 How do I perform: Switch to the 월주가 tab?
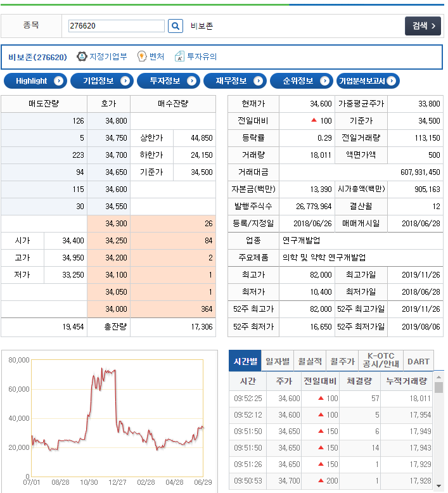point(342,361)
